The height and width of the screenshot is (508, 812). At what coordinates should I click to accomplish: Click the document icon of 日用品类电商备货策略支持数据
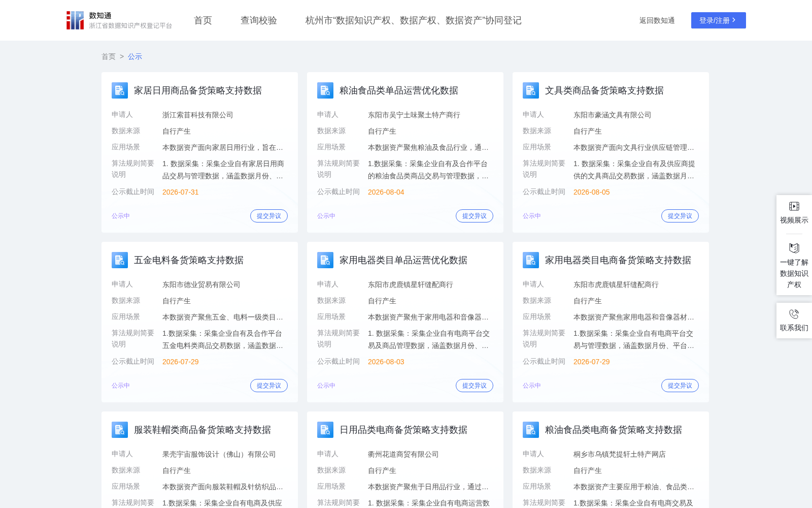pos(325,430)
